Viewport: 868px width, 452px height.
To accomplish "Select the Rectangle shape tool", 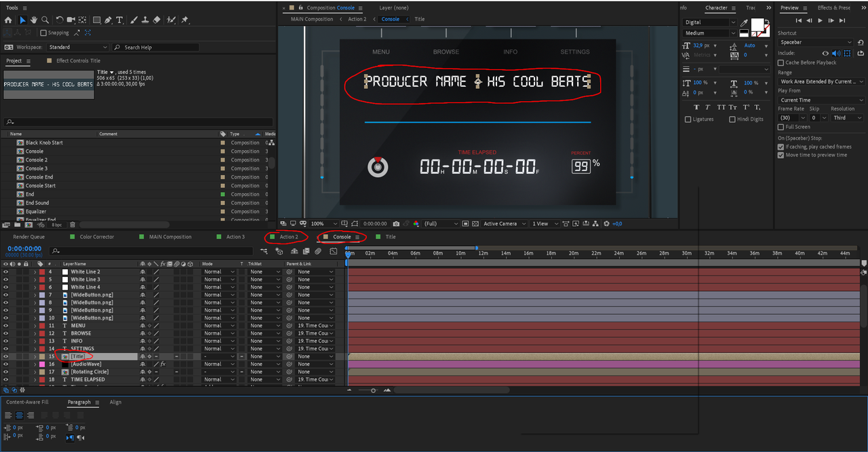I will 97,20.
